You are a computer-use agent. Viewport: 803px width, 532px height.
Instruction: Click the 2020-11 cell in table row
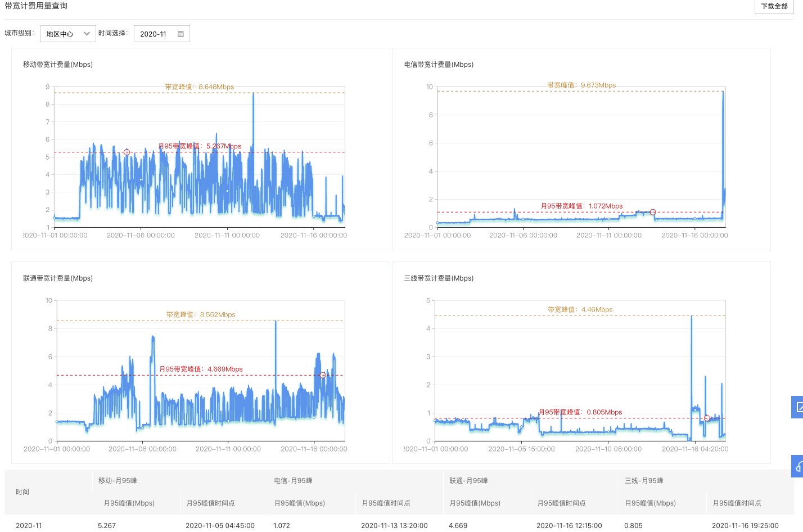[x=29, y=526]
